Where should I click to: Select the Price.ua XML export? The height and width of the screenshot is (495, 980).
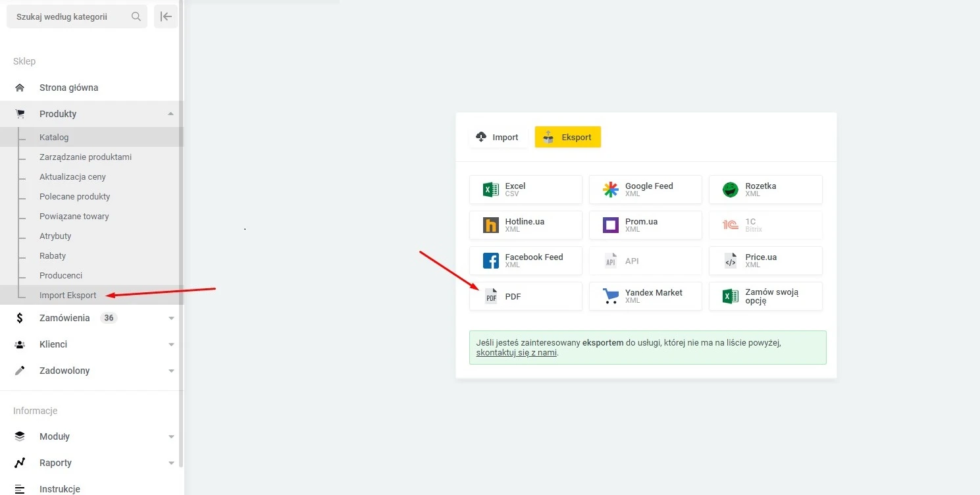pos(765,261)
